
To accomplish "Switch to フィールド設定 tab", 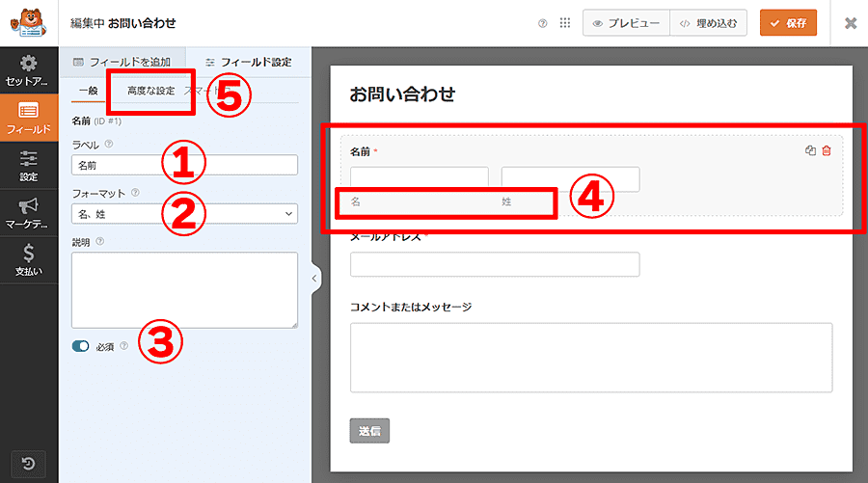I will coord(249,62).
